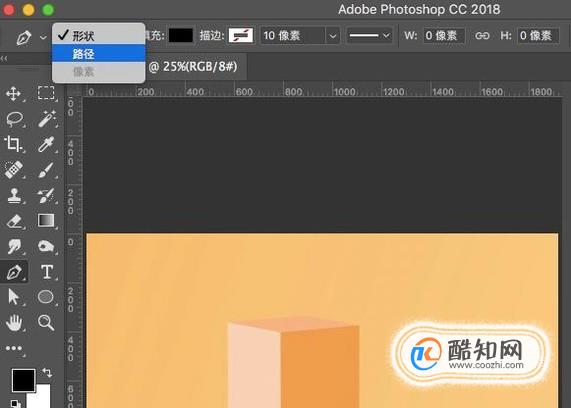
Task: Select the Eyedropper tool
Action: click(x=46, y=144)
